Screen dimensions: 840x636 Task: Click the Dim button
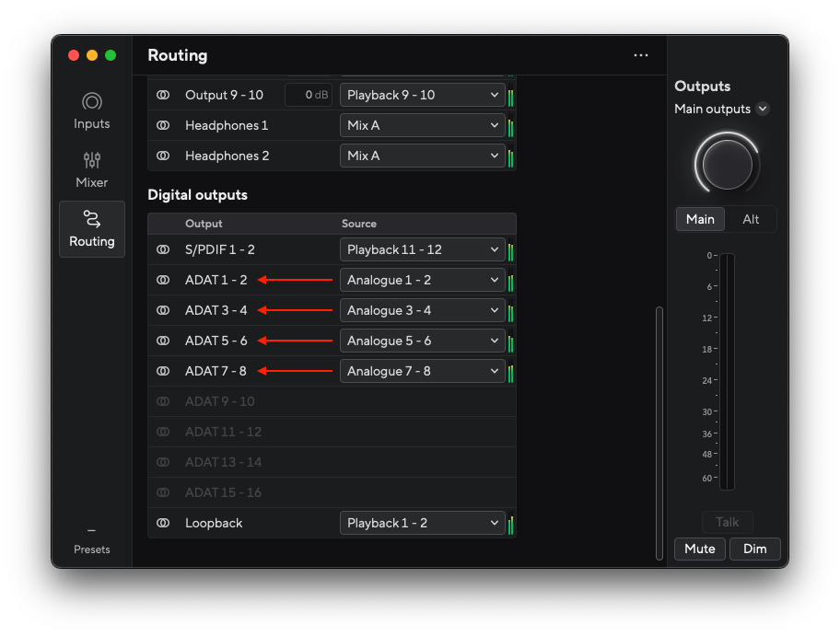pos(755,549)
